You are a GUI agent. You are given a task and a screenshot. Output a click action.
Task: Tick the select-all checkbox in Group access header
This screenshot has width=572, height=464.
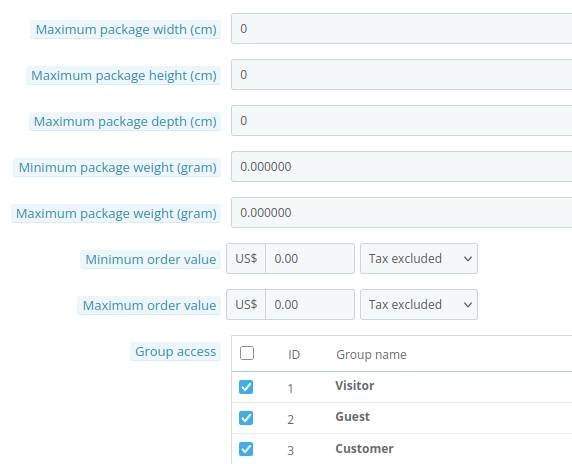coord(247,353)
